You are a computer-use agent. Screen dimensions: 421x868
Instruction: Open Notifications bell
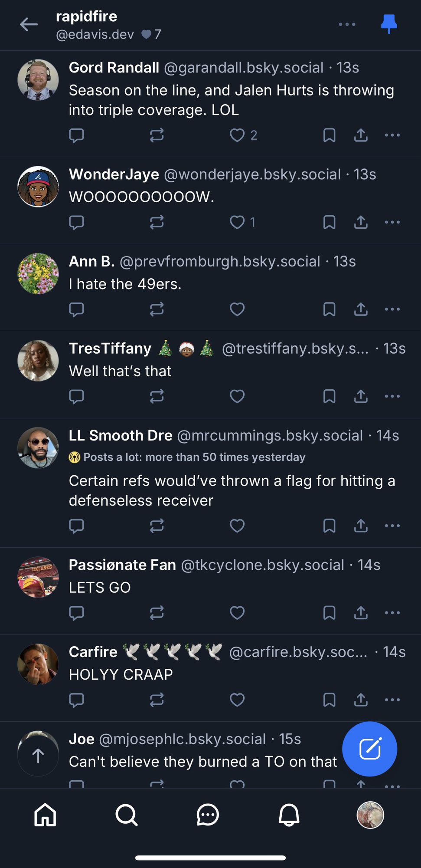click(x=289, y=815)
